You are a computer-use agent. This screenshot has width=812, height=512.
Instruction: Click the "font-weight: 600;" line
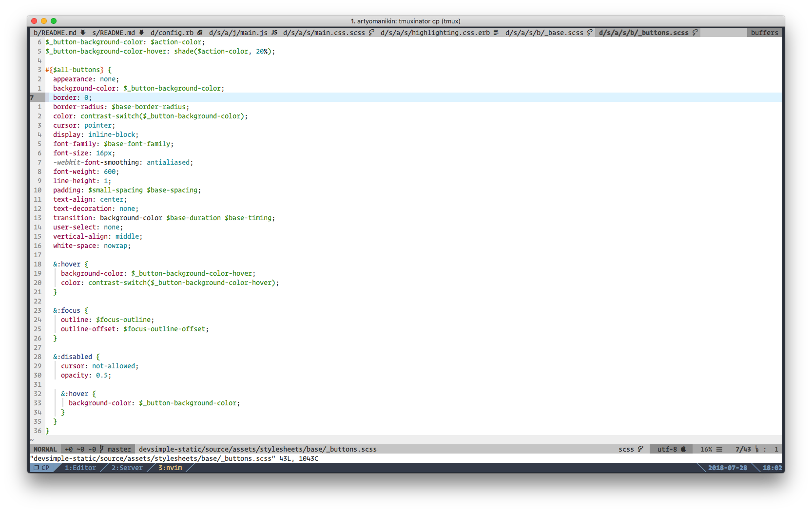pyautogui.click(x=86, y=171)
